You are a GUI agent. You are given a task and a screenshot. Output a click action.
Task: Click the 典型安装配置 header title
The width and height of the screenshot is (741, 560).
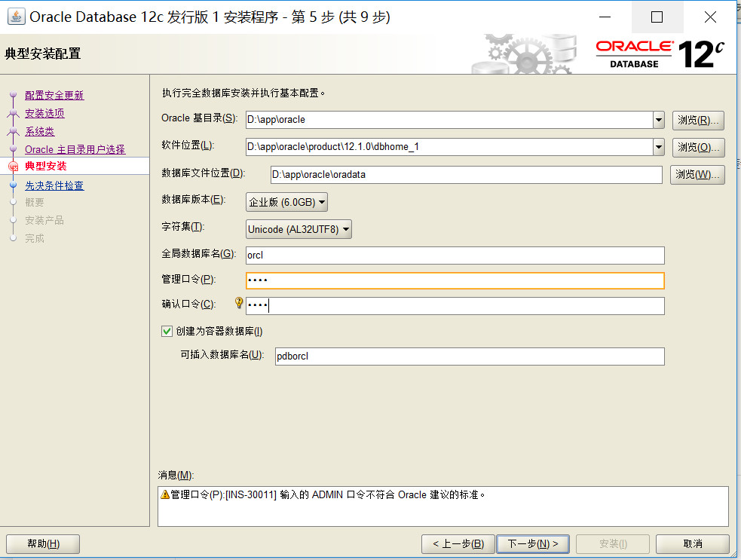42,54
